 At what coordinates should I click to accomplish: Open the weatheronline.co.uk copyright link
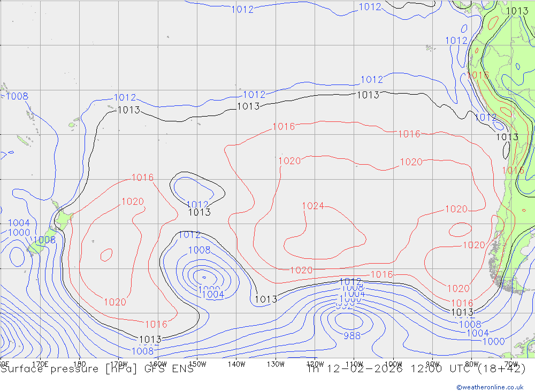pyautogui.click(x=490, y=387)
